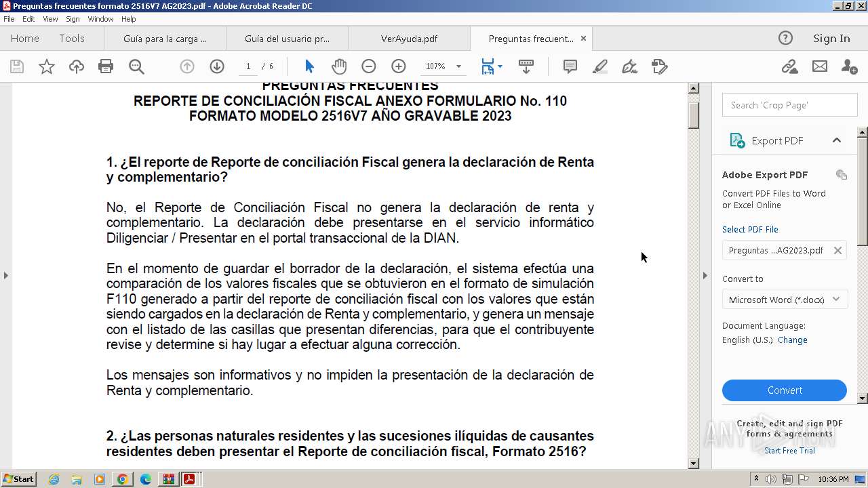
Task: Click the Search 'Crop Page' field
Action: click(790, 105)
